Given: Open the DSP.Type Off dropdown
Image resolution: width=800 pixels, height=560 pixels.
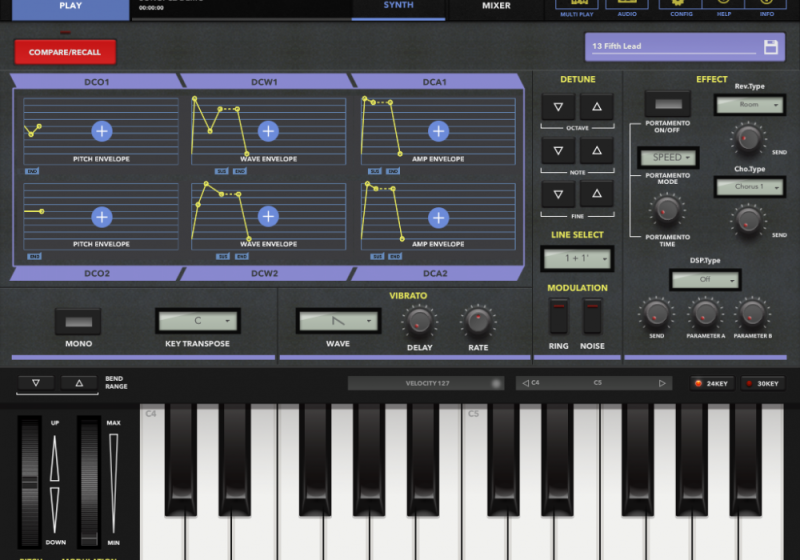Looking at the screenshot, I should click(705, 279).
